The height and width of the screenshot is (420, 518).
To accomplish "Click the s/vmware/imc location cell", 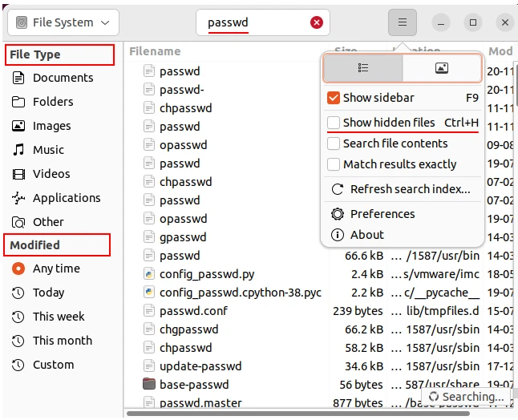I will click(x=435, y=274).
